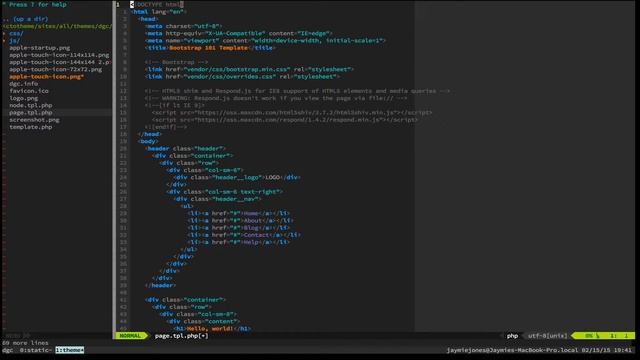Click div class="content" line
This screenshot has height=360, width=640.
[x=203, y=321]
